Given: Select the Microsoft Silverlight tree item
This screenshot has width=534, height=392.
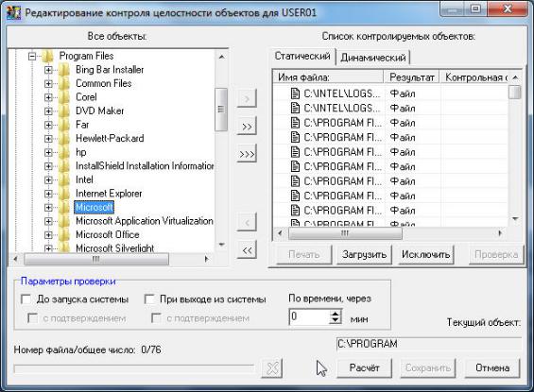Looking at the screenshot, I should (x=114, y=248).
